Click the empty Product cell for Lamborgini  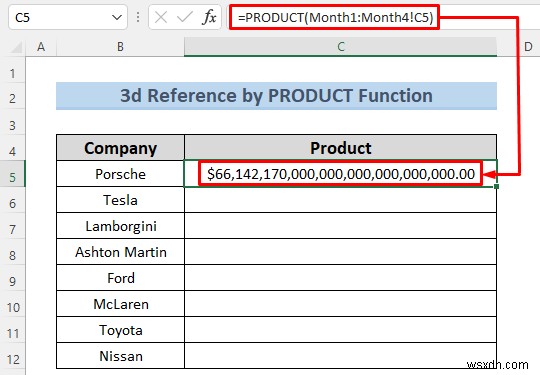click(x=341, y=226)
